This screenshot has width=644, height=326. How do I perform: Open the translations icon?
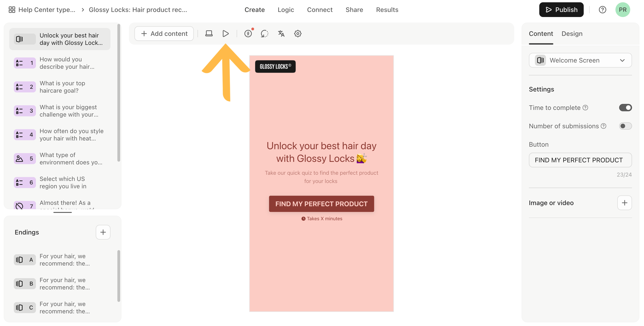281,34
